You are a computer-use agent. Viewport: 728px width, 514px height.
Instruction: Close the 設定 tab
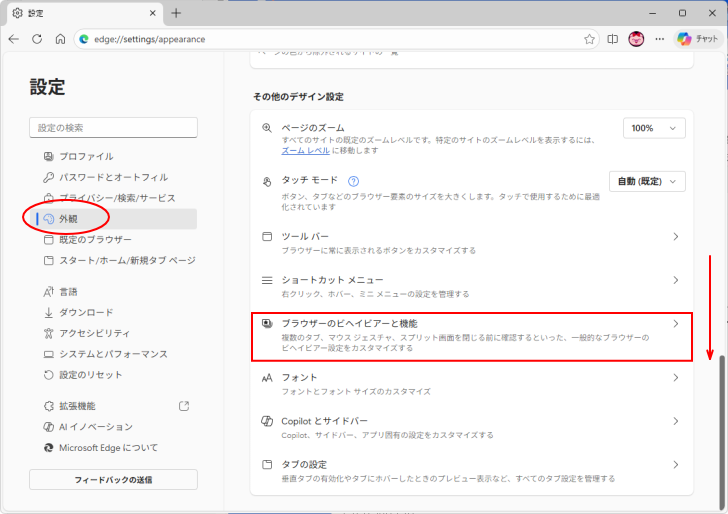coord(152,13)
